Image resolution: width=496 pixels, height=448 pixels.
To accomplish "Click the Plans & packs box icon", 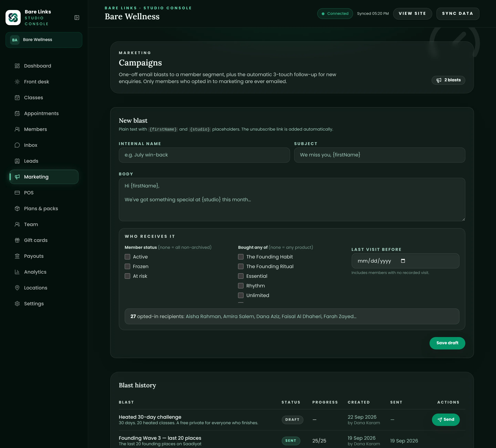I will (x=17, y=208).
